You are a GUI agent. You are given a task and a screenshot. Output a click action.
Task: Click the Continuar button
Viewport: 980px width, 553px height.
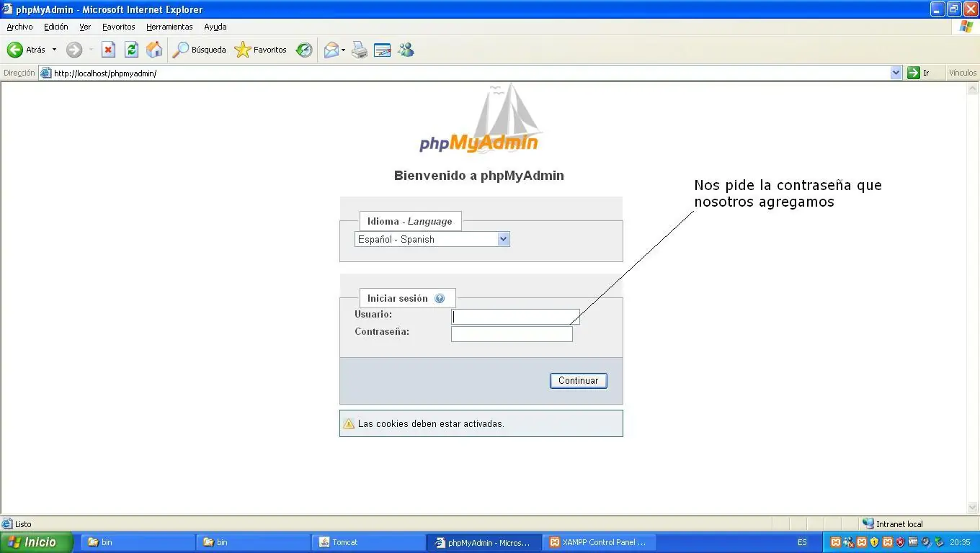point(579,380)
